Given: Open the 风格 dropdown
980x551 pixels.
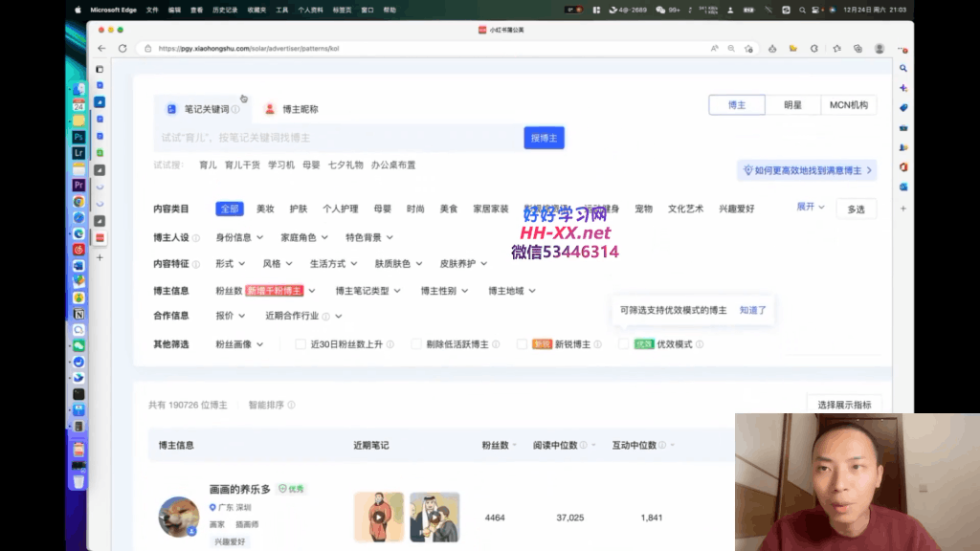Looking at the screenshot, I should 278,264.
